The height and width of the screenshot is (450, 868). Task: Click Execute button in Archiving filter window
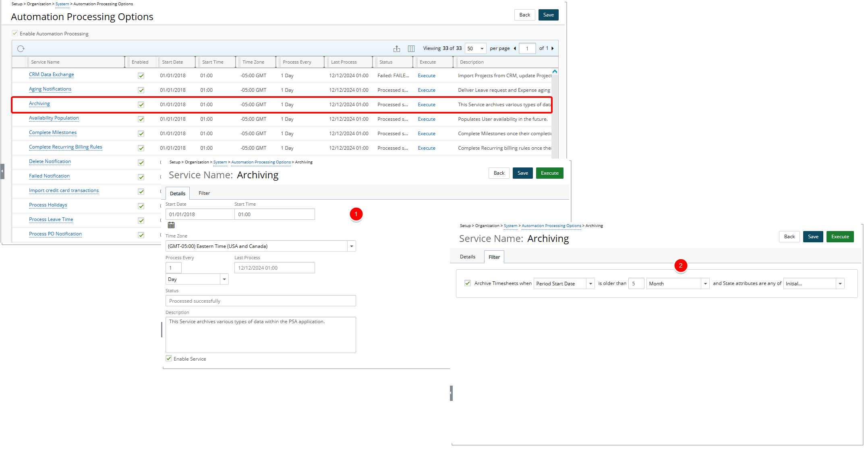point(840,237)
